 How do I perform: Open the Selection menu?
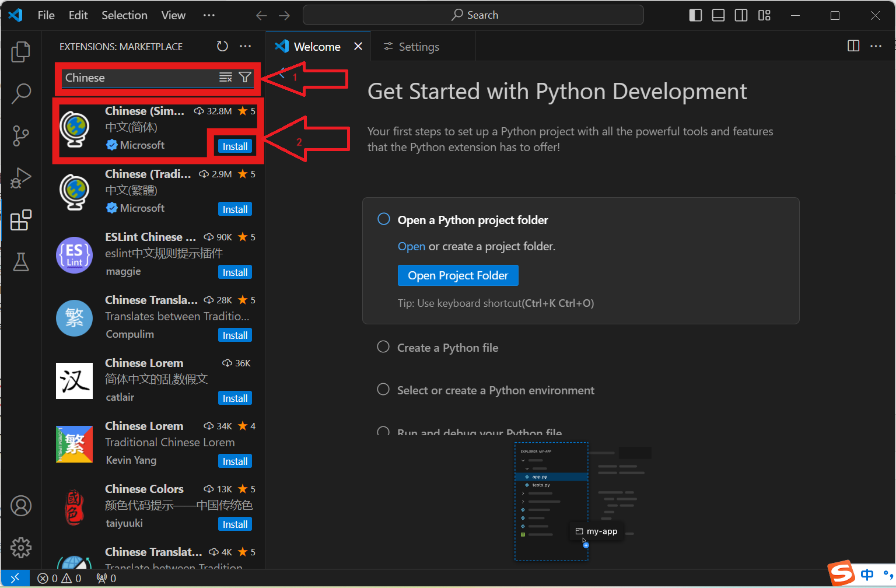[124, 15]
